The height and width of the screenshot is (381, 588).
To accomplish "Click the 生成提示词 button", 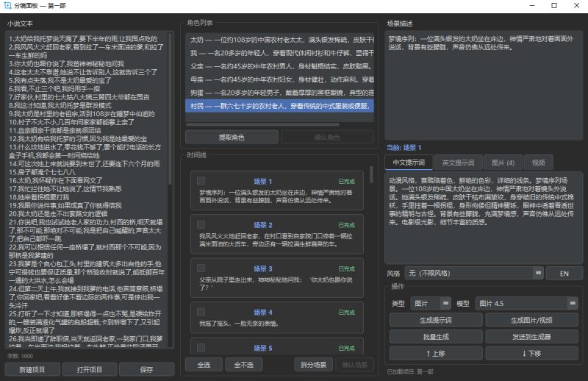I will pyautogui.click(x=436, y=320).
